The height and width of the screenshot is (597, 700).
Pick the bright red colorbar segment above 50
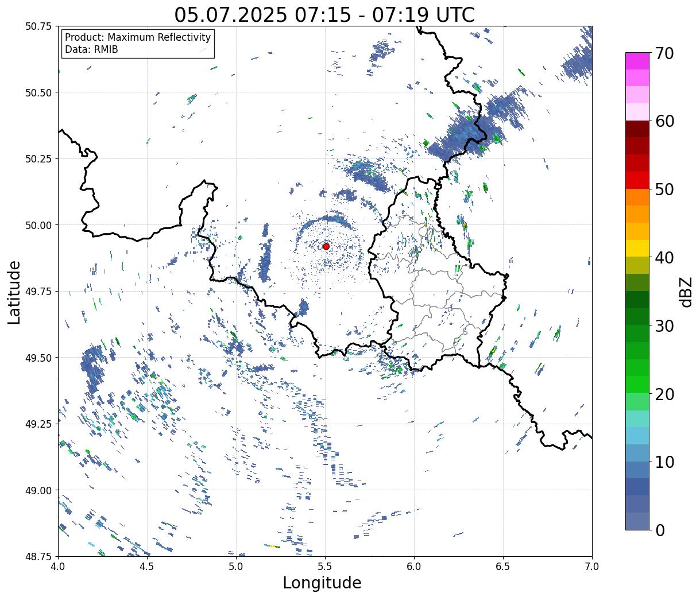(x=637, y=180)
